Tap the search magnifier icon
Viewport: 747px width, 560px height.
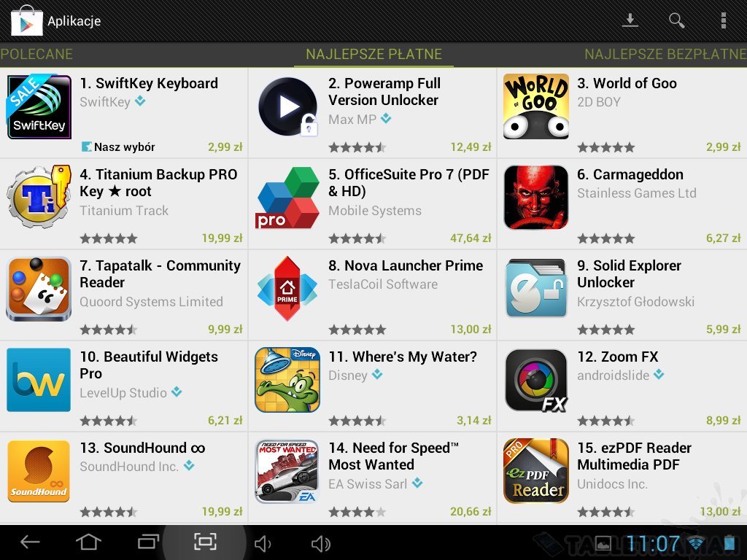point(676,20)
